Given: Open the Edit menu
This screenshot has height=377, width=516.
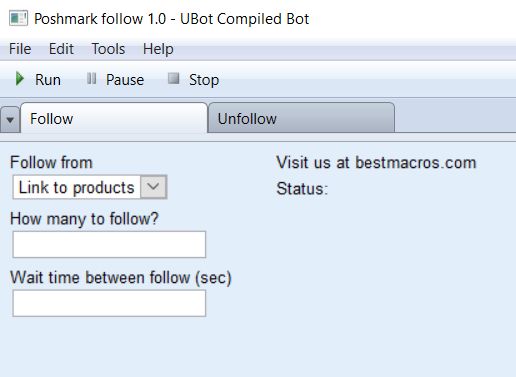Looking at the screenshot, I should pyautogui.click(x=61, y=49).
